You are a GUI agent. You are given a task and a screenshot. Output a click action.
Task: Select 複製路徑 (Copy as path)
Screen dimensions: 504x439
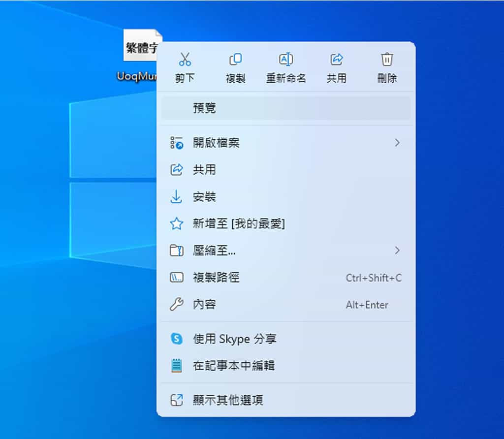[x=286, y=278]
